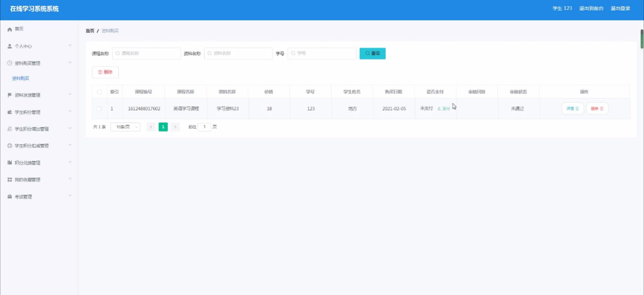The image size is (644, 295).
Task: Click the 在线学习系统系统 title
Action: coord(35,9)
